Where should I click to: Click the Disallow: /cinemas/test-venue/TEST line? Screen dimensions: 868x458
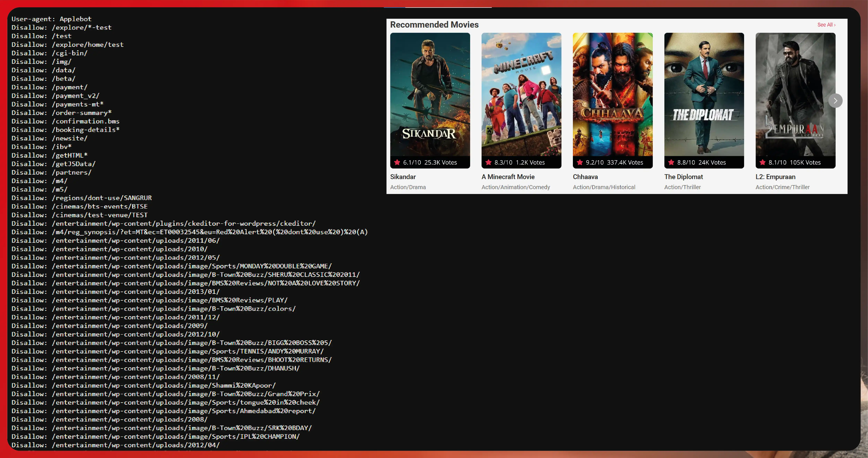(80, 215)
